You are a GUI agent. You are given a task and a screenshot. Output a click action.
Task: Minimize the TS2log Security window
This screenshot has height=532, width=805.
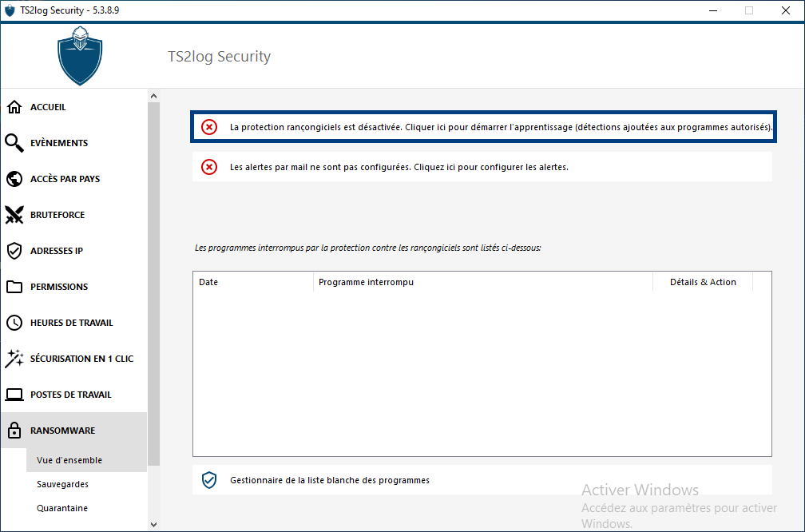coord(712,10)
